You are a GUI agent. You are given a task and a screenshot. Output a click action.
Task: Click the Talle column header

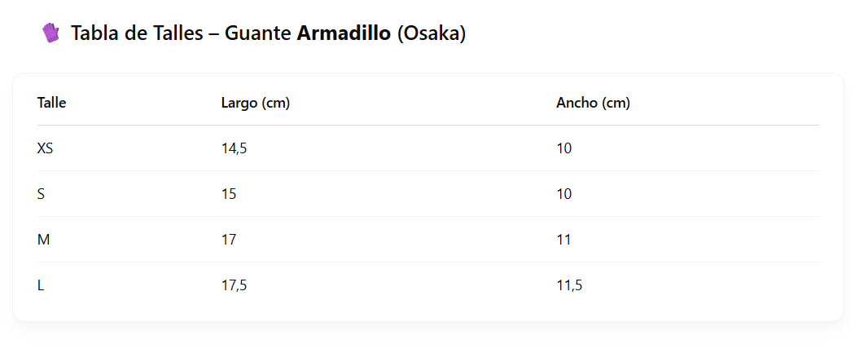tap(51, 103)
